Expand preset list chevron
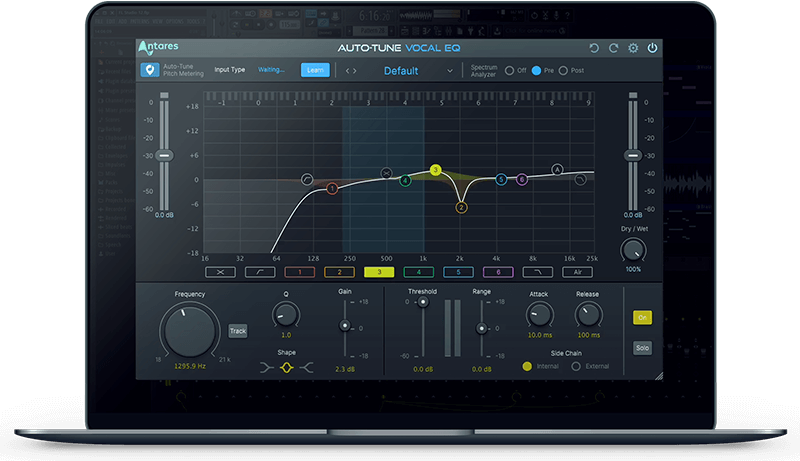This screenshot has width=800, height=461. [x=449, y=71]
